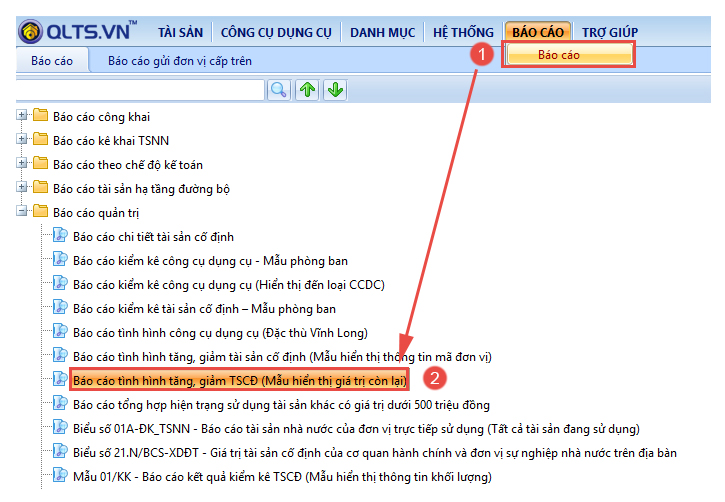Open tổng hợp hiện trạng dưới 500 triệu đồng report
This screenshot has height=502, width=725.
(281, 405)
